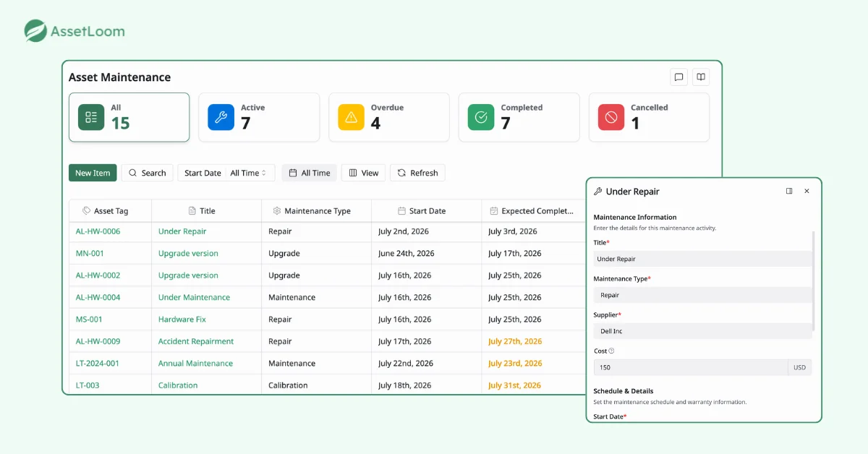Open asset tag AL-HW-0009 link

coord(98,341)
